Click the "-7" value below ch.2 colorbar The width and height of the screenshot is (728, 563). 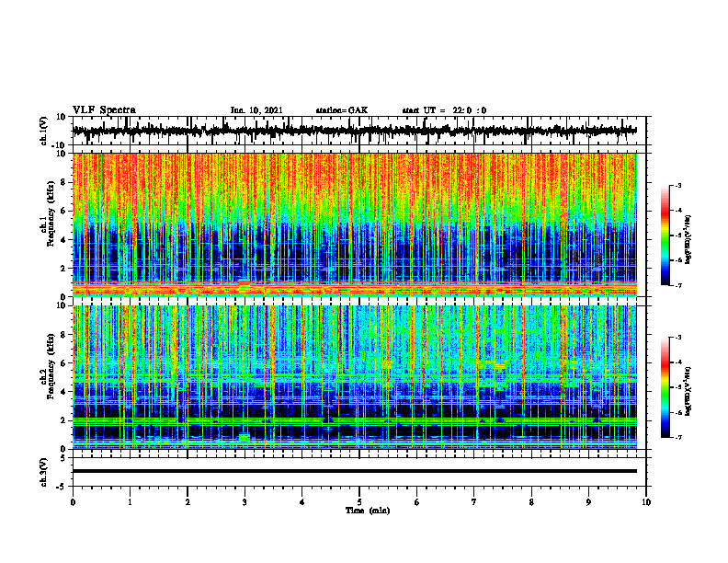click(x=678, y=438)
